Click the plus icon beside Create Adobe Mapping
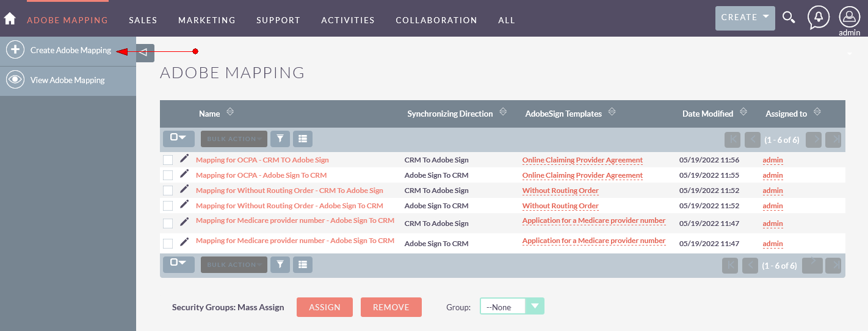Screen dimensions: 868x331 (15, 50)
